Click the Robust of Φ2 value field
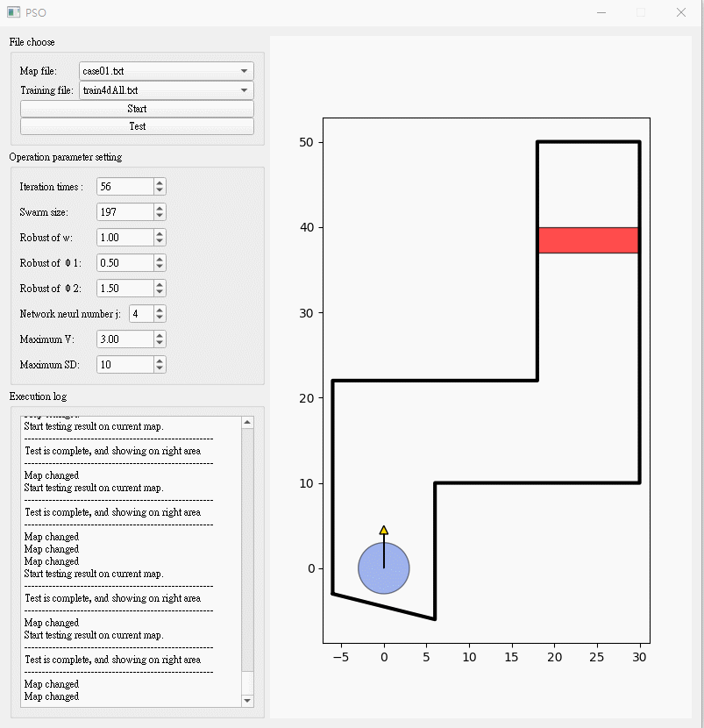 (125, 289)
